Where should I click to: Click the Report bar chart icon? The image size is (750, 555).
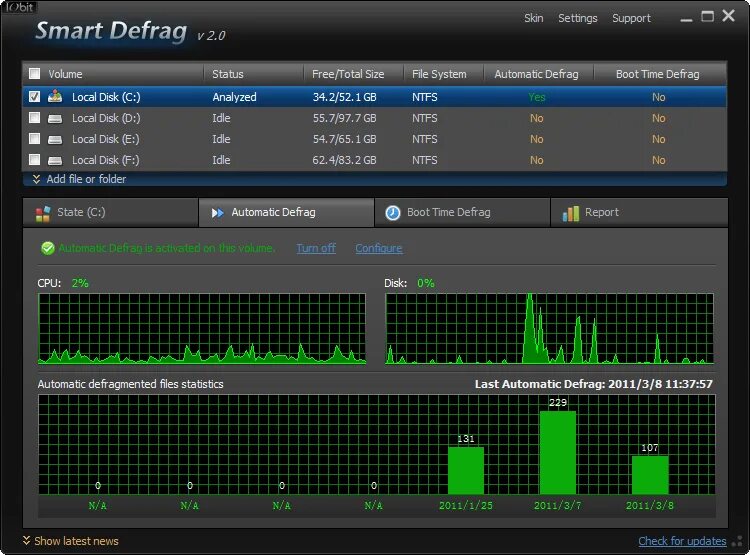point(570,213)
